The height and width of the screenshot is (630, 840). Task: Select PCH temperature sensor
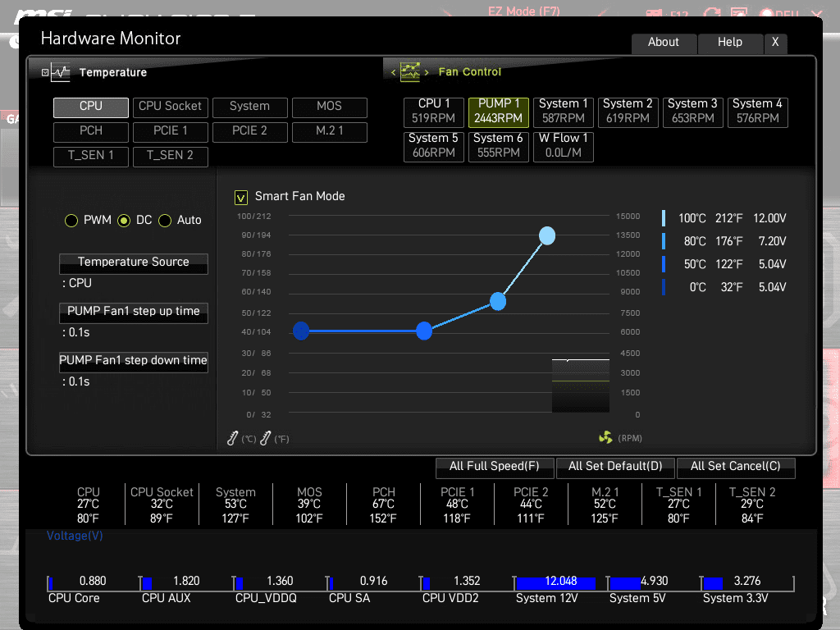(x=90, y=132)
